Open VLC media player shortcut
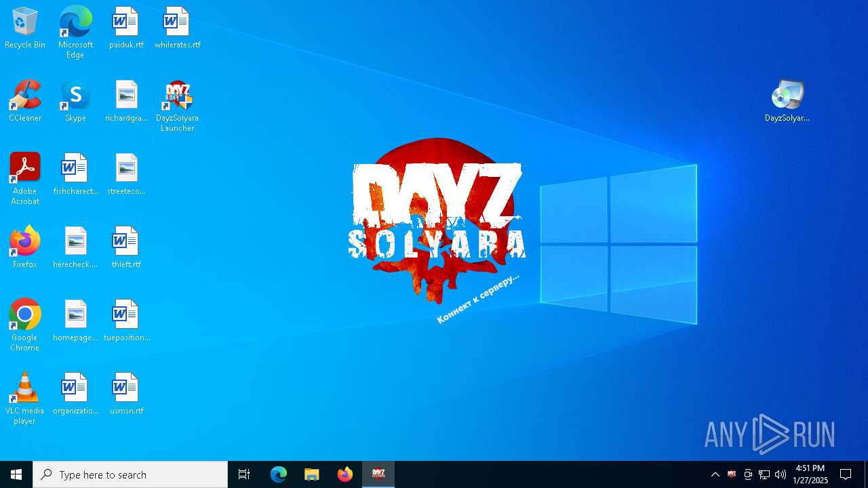This screenshot has width=868, height=488. click(x=25, y=399)
